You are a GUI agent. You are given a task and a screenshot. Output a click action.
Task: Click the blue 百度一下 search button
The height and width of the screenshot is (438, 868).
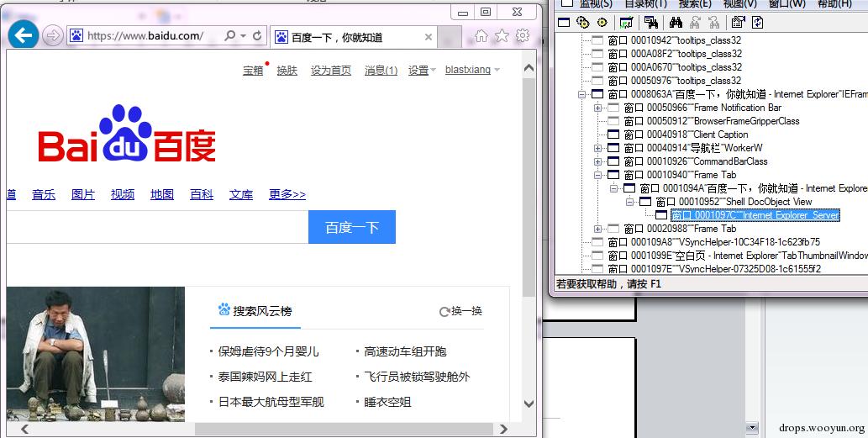pyautogui.click(x=351, y=227)
